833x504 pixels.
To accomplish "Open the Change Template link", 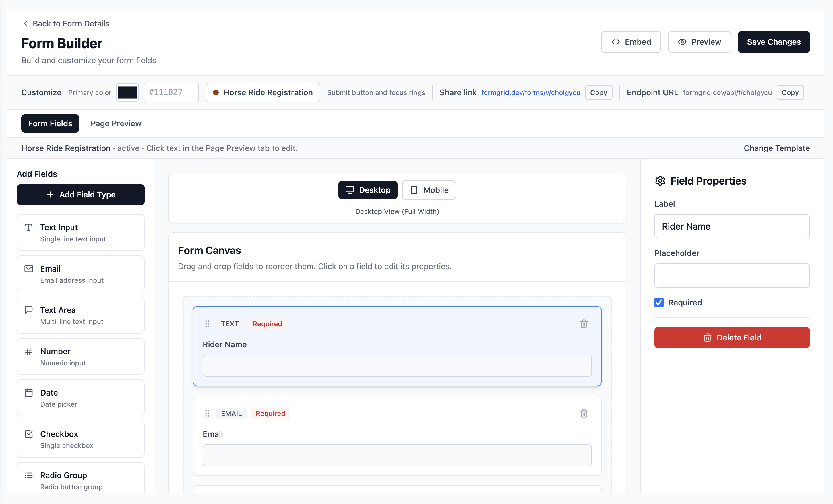I will click(x=776, y=148).
